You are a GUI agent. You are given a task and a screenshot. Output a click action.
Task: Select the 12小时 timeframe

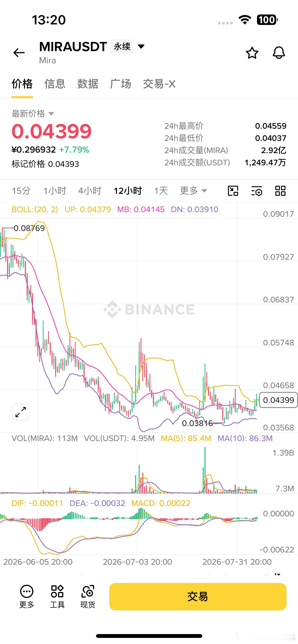[x=128, y=191]
